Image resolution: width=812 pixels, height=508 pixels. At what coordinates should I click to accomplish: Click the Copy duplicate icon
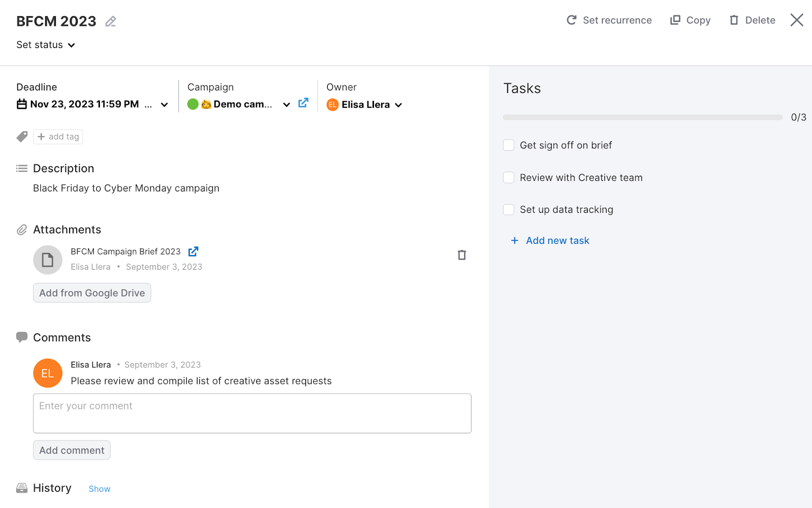point(675,20)
